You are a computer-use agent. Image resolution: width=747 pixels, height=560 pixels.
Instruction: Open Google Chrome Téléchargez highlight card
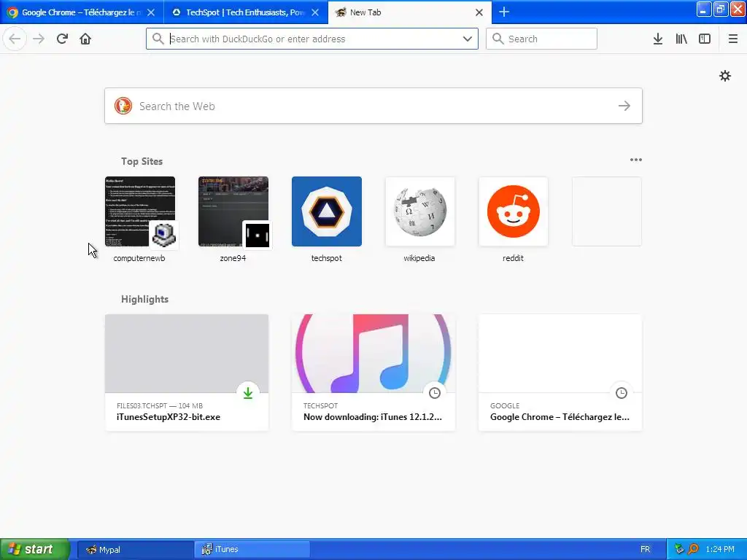click(x=560, y=373)
